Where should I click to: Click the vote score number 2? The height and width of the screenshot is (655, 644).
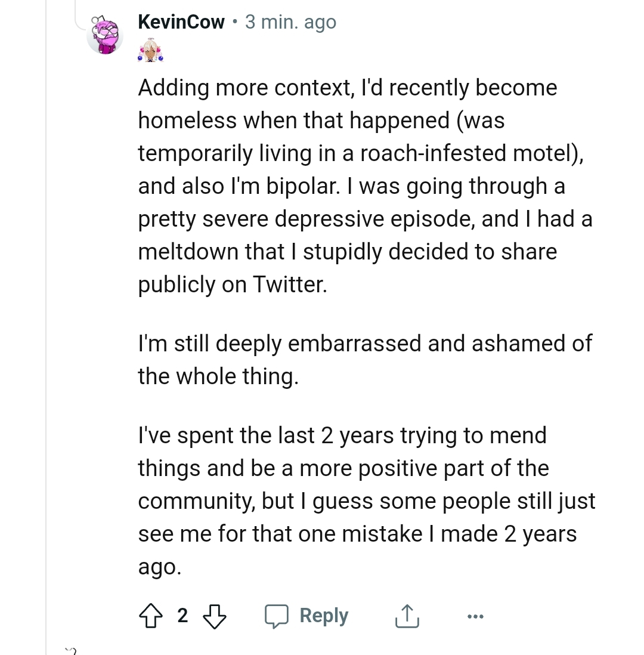pyautogui.click(x=182, y=616)
